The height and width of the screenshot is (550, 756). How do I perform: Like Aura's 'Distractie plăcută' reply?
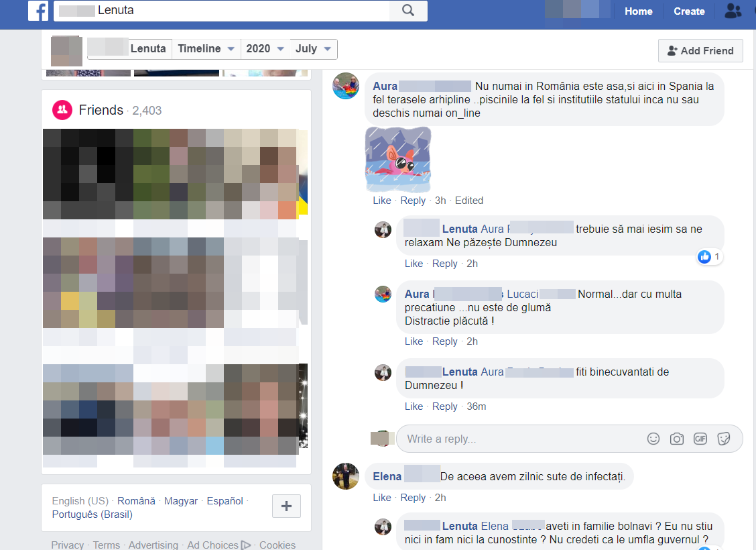tap(414, 341)
